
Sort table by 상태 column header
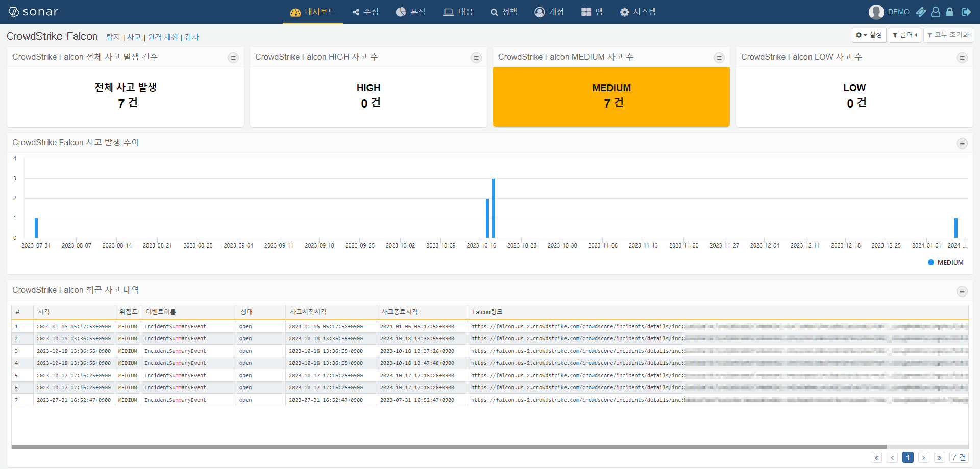tap(260, 312)
